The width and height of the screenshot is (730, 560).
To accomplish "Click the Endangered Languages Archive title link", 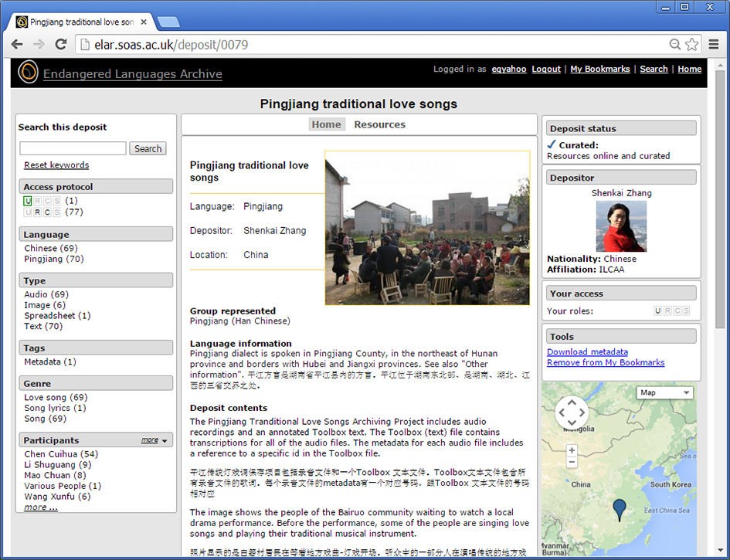I will pyautogui.click(x=133, y=74).
